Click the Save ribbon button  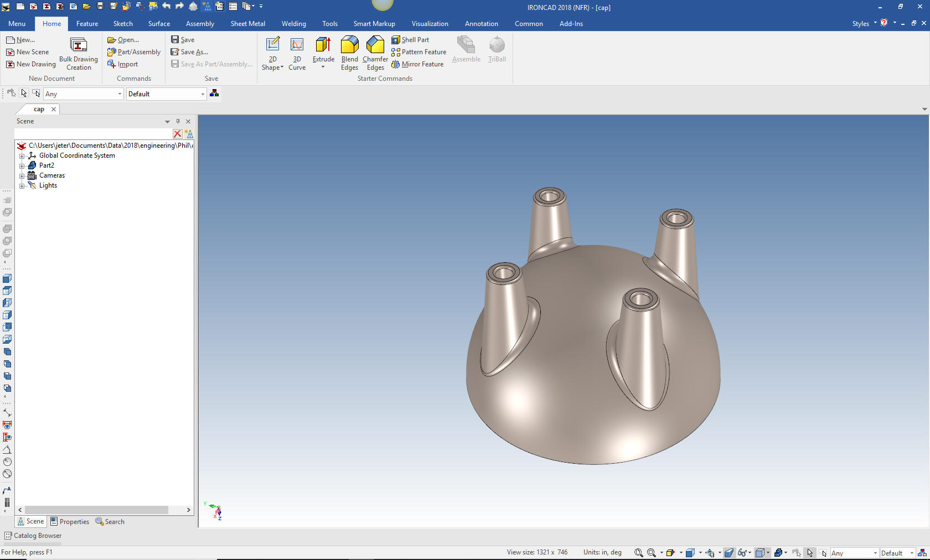tap(183, 40)
